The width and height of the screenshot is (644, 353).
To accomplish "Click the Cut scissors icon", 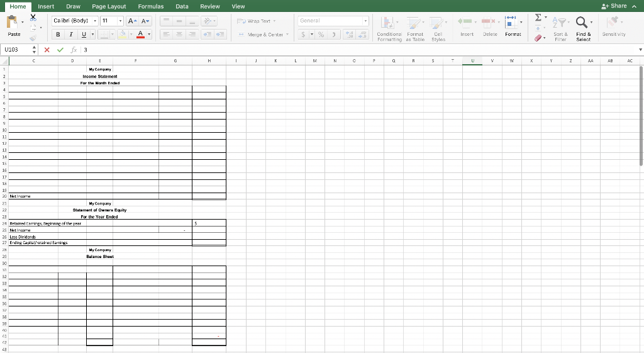I will [33, 18].
